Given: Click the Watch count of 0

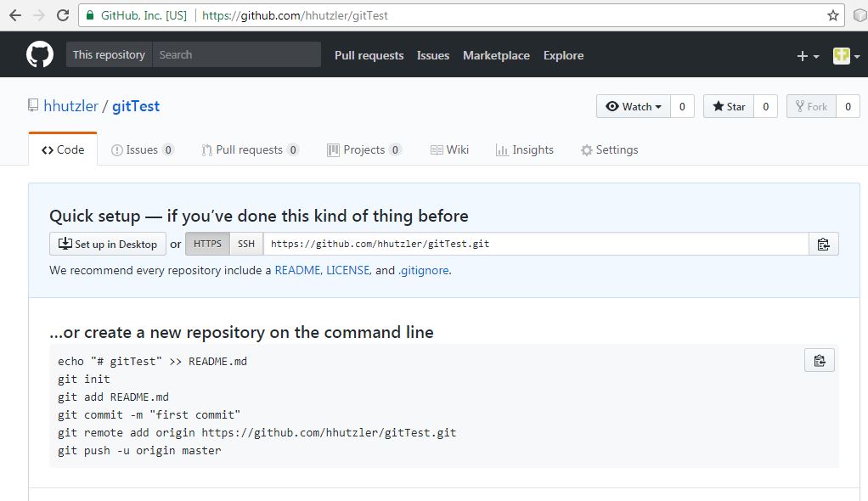Looking at the screenshot, I should 682,106.
